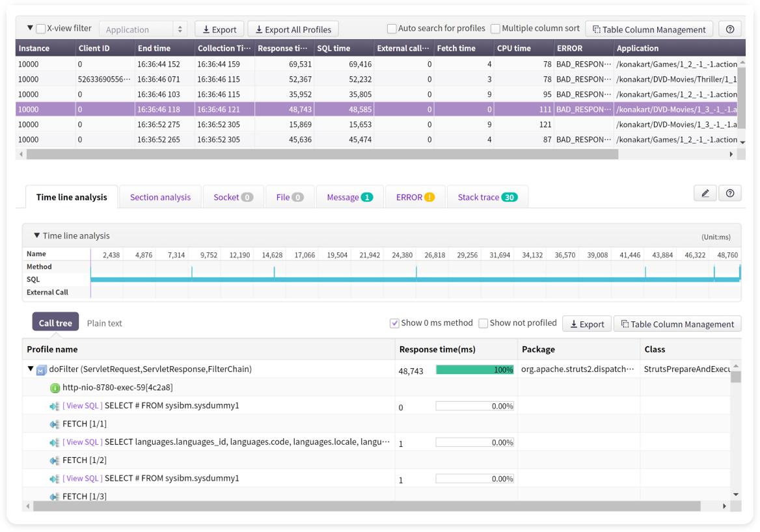Image resolution: width=760 pixels, height=532 pixels.
Task: Enable the X-view filter checkbox
Action: [41, 29]
